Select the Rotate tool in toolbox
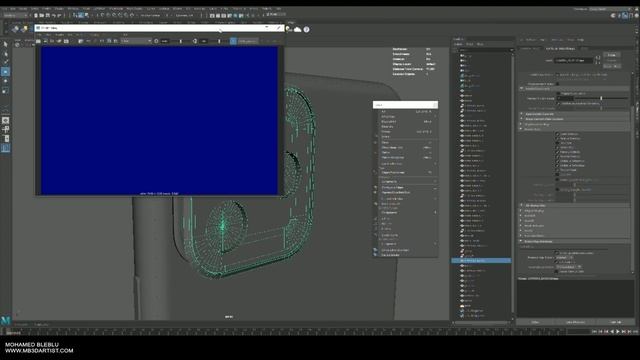Image resolution: width=640 pixels, height=360 pixels. click(5, 81)
